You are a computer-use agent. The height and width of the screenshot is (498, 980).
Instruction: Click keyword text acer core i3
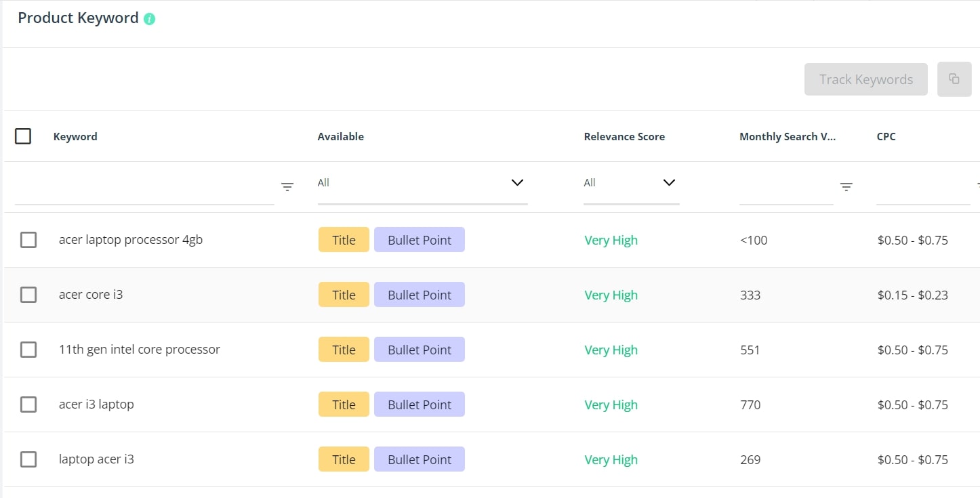pyautogui.click(x=91, y=295)
